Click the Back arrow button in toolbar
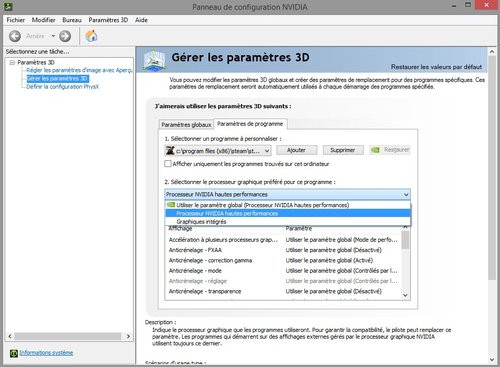500x367 pixels. (x=15, y=36)
